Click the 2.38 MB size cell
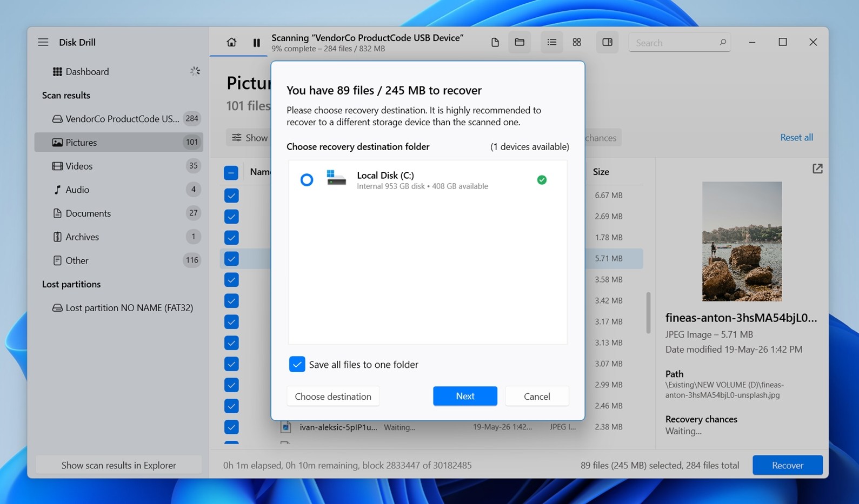Viewport: 859px width, 504px height. [609, 427]
